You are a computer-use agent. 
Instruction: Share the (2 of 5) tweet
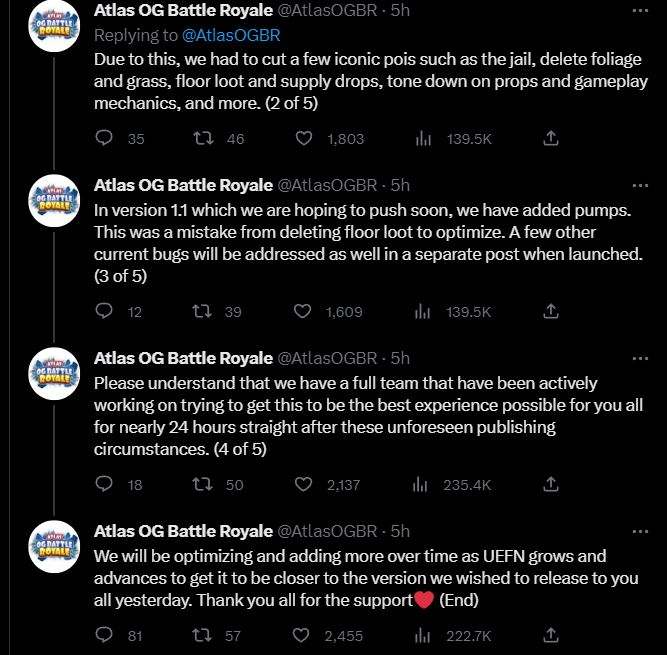(550, 138)
